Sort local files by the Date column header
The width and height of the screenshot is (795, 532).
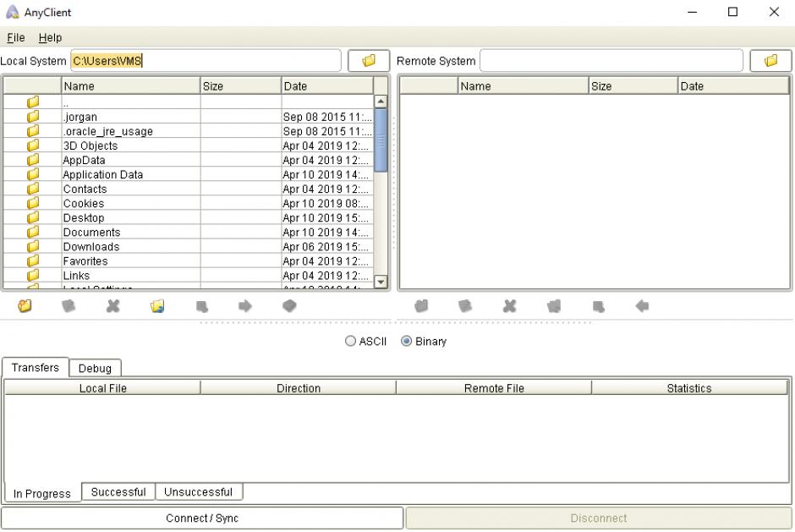(x=327, y=86)
